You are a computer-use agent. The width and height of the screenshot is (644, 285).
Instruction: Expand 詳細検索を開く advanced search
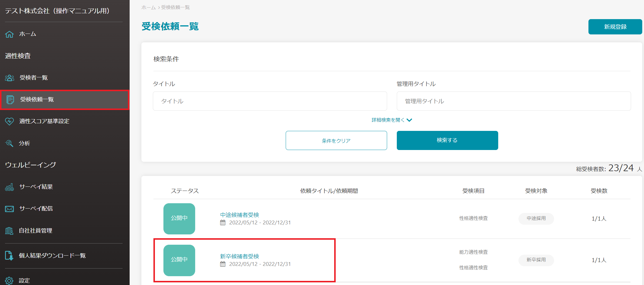(388, 120)
